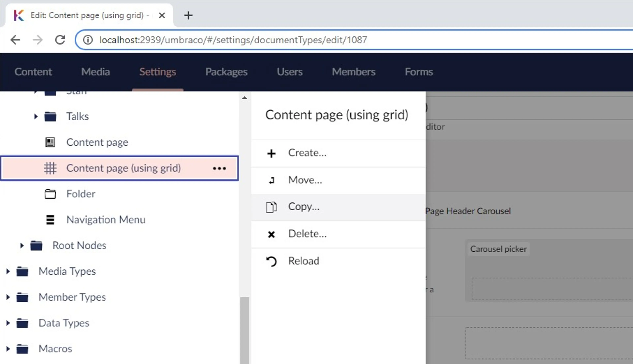Click the document icon beside Content page
Image resolution: width=633 pixels, height=364 pixels.
[50, 142]
